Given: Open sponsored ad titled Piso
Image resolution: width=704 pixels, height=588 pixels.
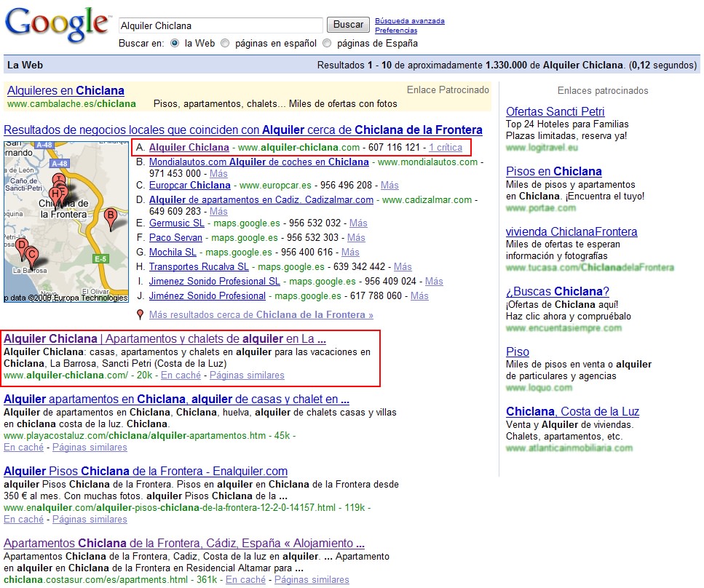Looking at the screenshot, I should pyautogui.click(x=518, y=352).
